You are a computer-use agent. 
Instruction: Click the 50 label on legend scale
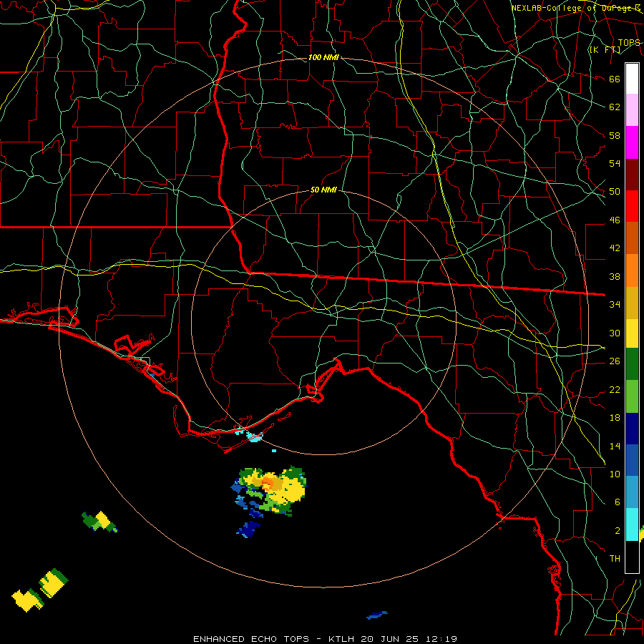[615, 191]
